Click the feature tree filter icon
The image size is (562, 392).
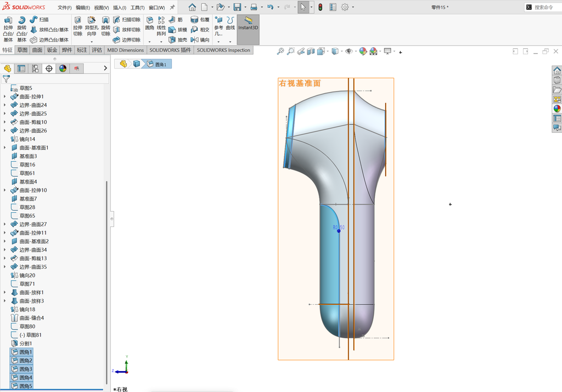click(x=6, y=79)
